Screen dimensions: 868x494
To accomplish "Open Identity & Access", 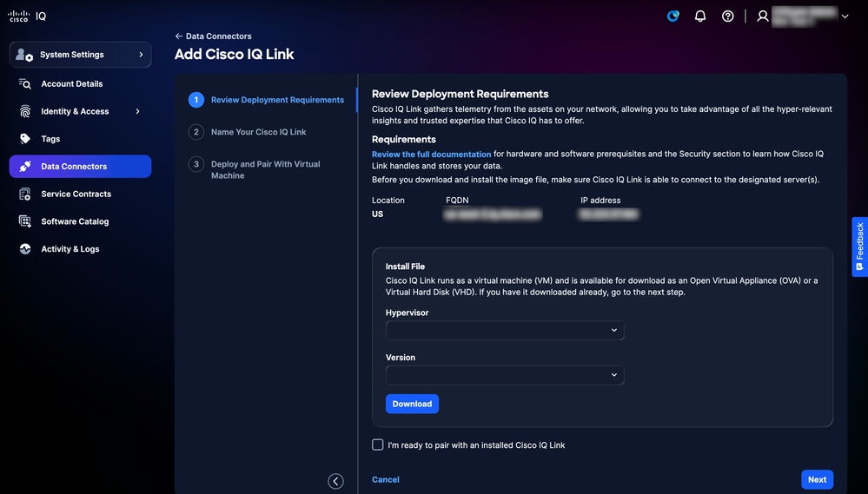I will 75,111.
